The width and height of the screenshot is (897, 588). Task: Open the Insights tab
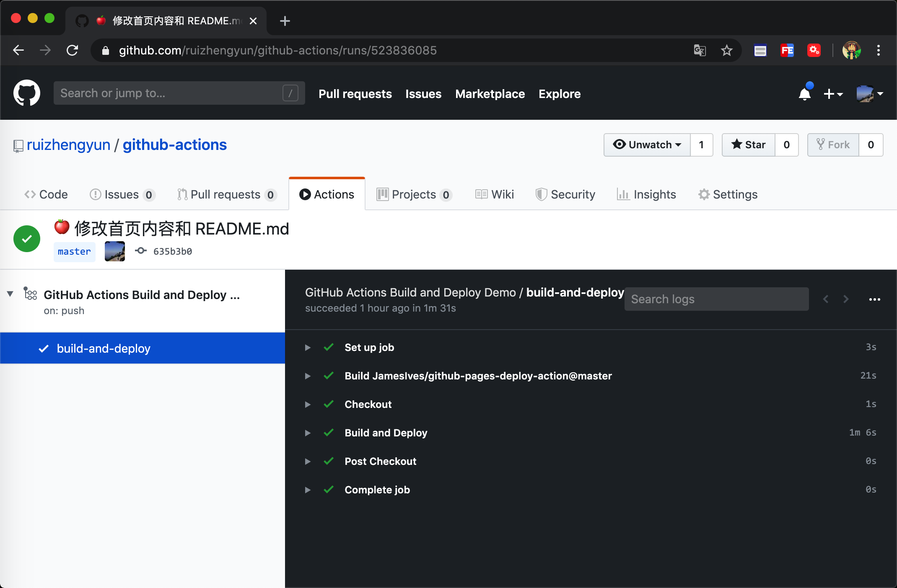[x=646, y=194]
